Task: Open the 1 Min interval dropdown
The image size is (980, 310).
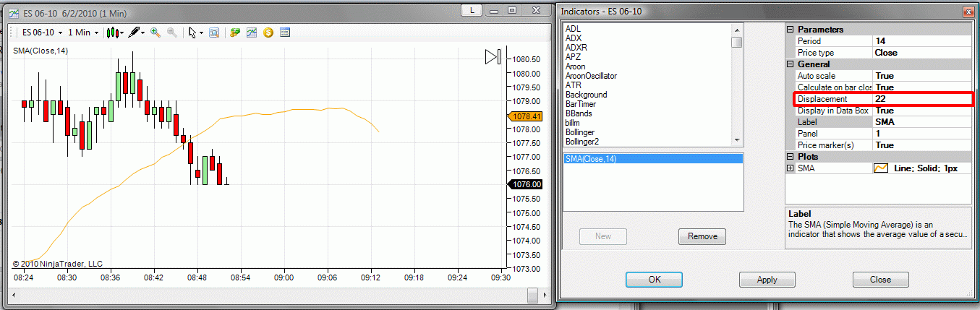Action: tap(83, 33)
